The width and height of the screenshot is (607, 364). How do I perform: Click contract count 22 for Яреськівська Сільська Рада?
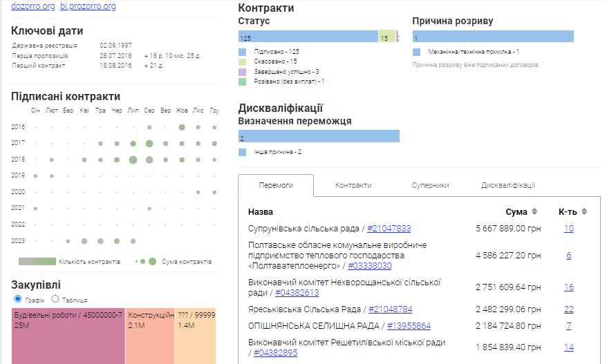[x=568, y=309]
